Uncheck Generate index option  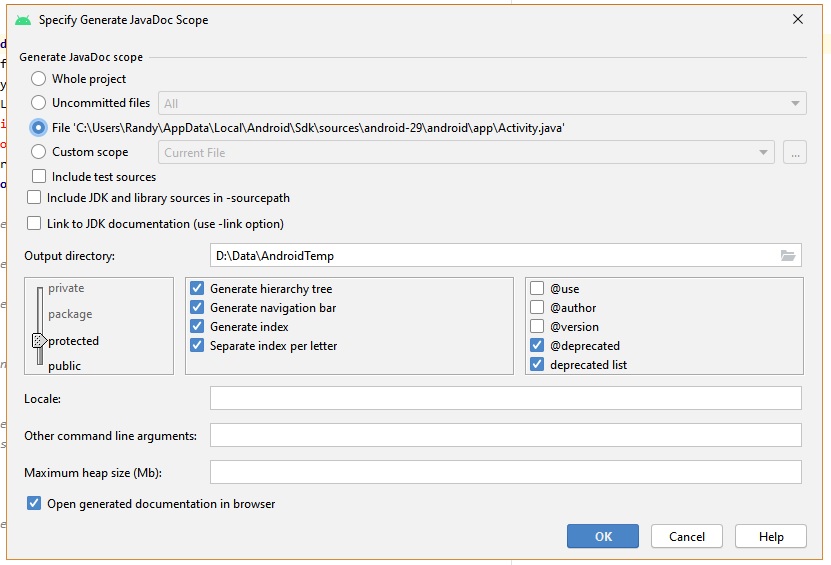[x=197, y=326]
